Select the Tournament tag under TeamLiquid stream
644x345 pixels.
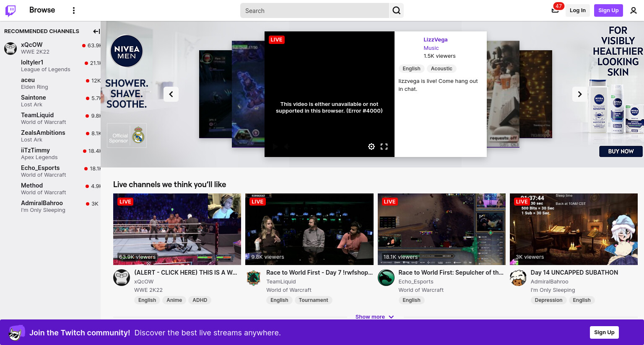click(x=314, y=300)
